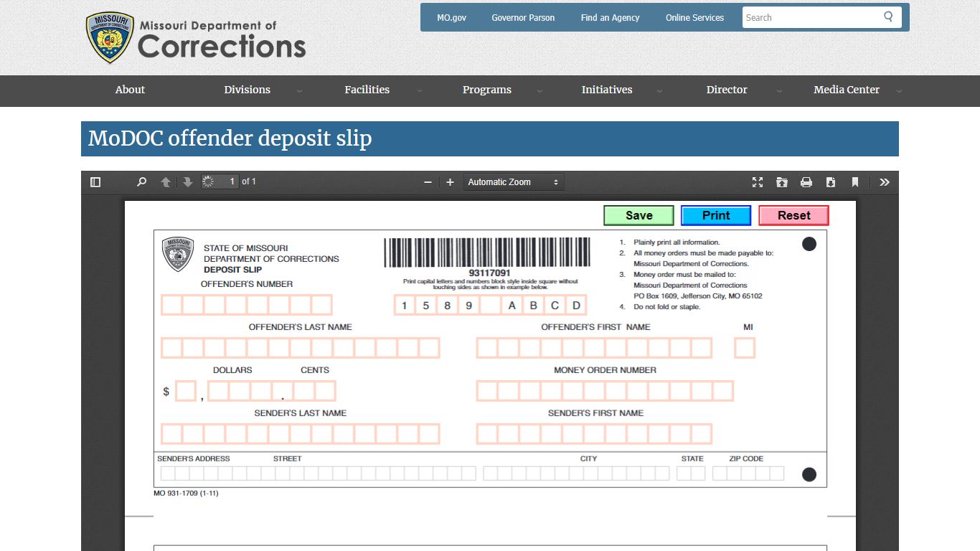Open the Initiatives menu item
980x551 pixels.
coord(607,90)
